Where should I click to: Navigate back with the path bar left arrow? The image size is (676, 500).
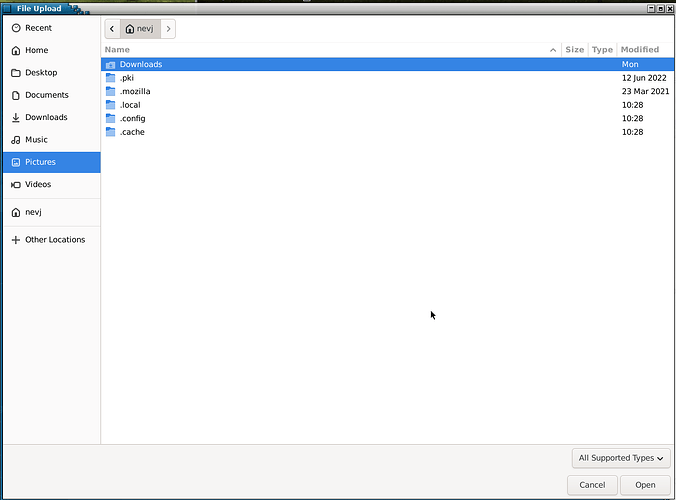point(112,29)
